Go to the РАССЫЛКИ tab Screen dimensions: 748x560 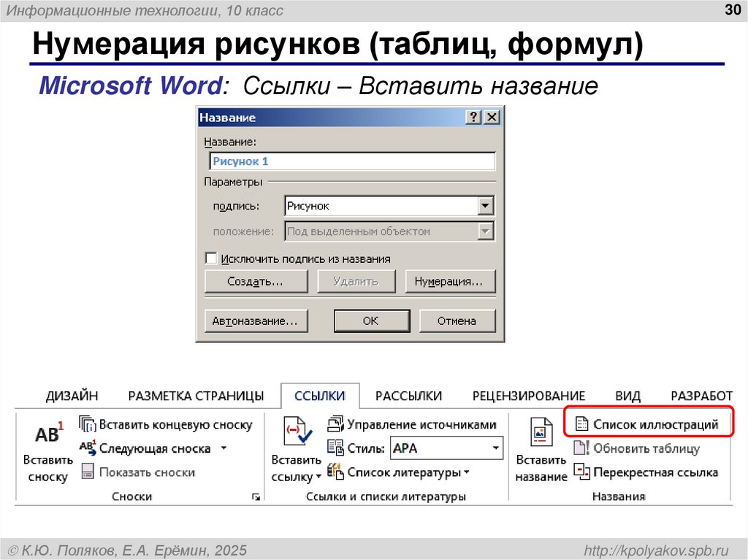coord(408,396)
